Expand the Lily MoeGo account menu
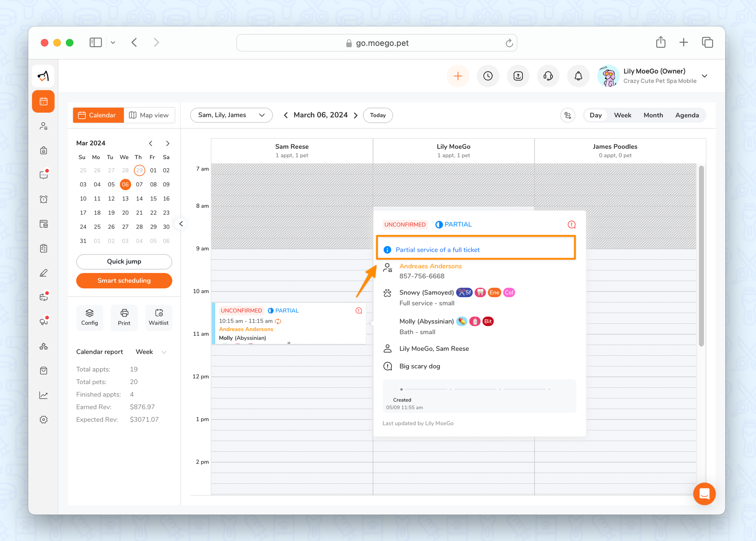 (x=705, y=76)
